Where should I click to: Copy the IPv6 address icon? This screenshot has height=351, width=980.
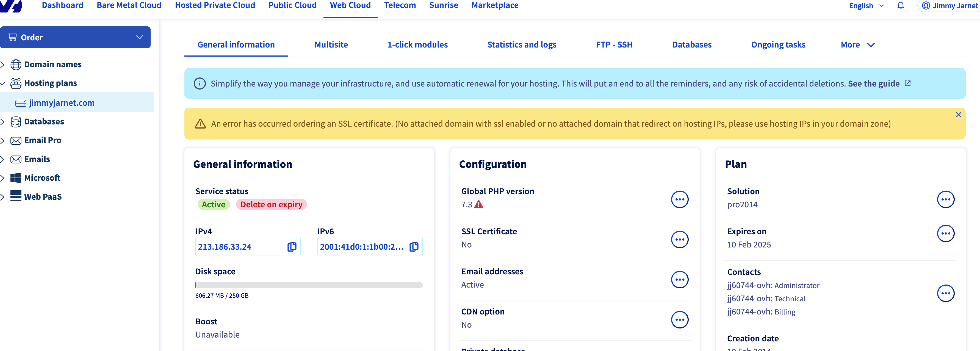[x=414, y=246]
